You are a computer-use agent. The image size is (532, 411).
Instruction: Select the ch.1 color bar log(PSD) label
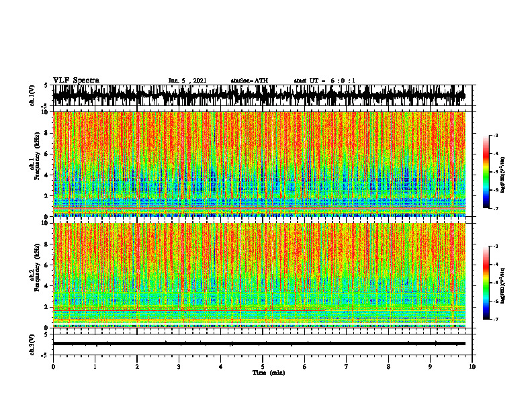(x=503, y=175)
